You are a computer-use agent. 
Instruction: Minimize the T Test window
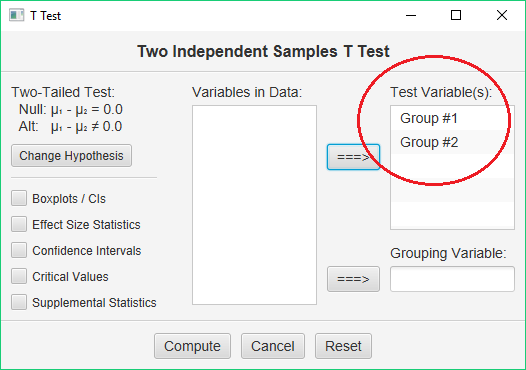411,15
